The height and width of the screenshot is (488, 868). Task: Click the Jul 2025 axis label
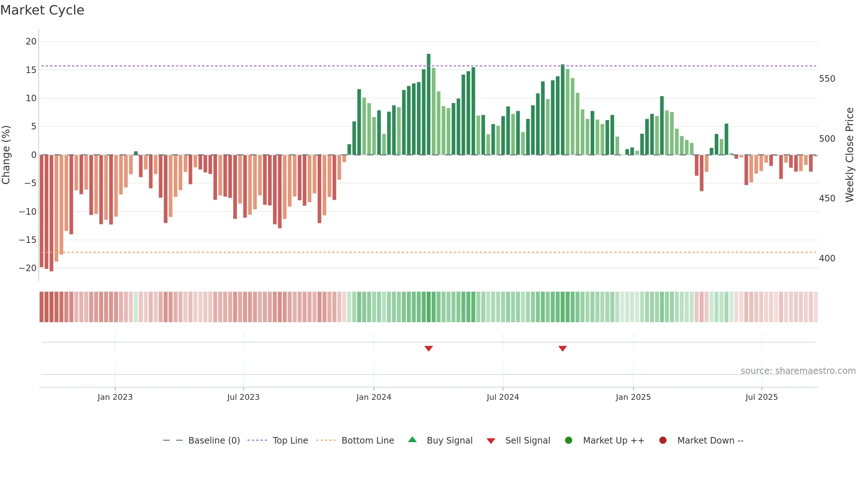(762, 397)
